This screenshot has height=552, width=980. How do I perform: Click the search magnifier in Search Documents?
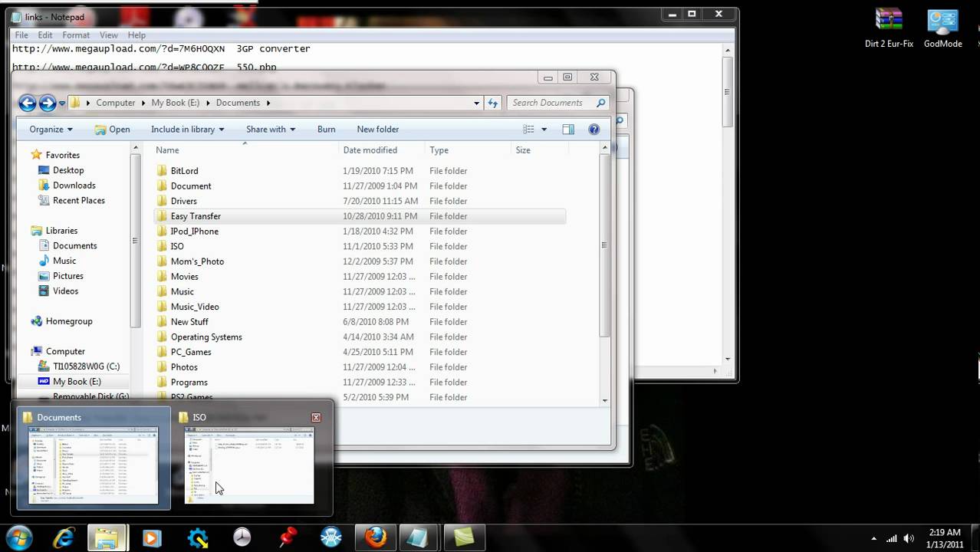coord(600,103)
